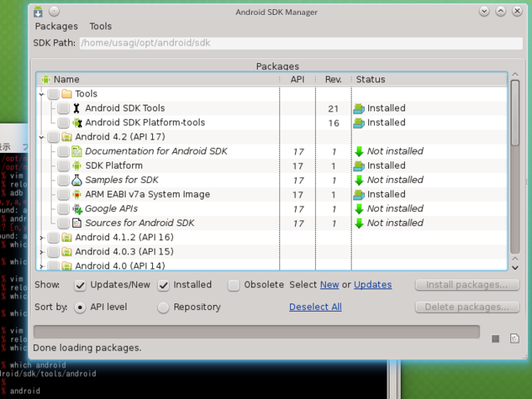
Task: Click the SDK Manager download icon in title bar
Action: [38, 12]
